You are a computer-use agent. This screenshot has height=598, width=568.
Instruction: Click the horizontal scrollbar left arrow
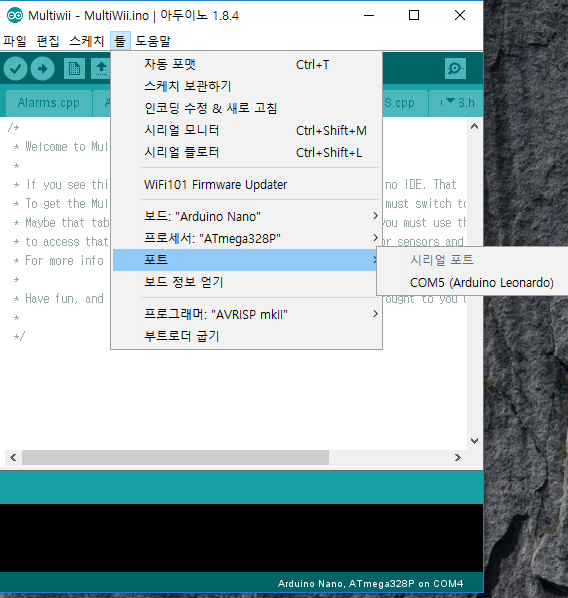(13, 457)
